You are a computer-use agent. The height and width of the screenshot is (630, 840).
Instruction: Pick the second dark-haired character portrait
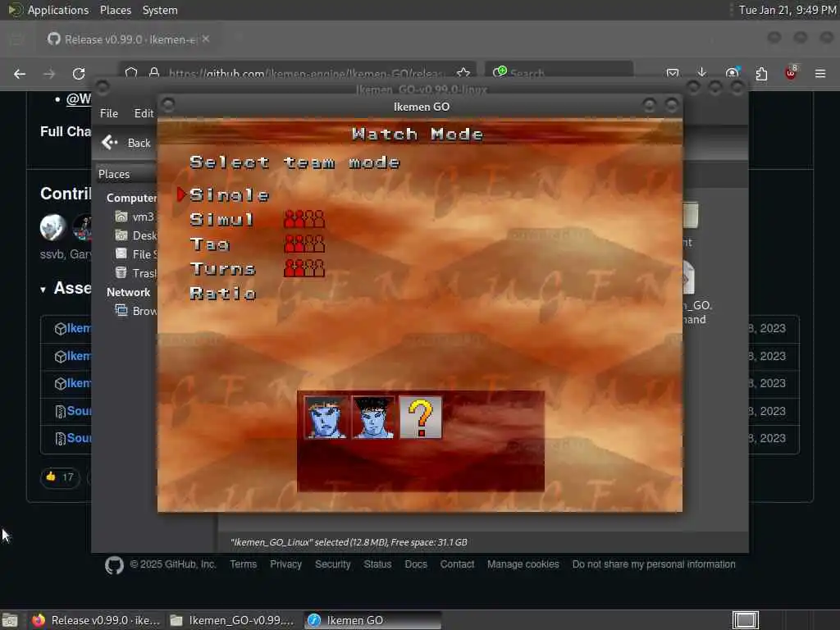click(x=373, y=418)
